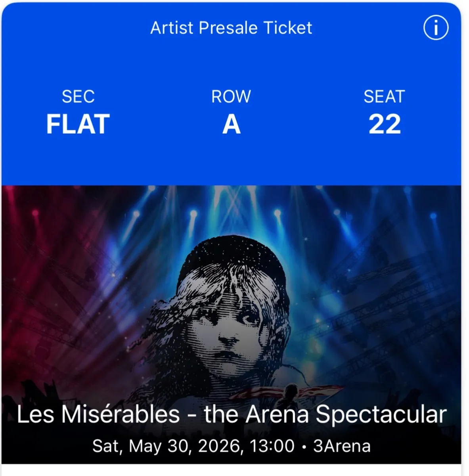
Task: Select the SEAT label
Action: click(384, 95)
